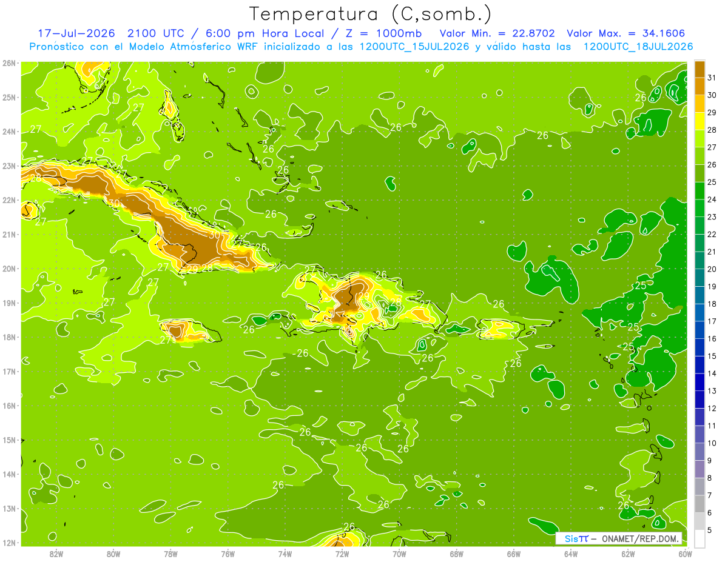Click the 21N latitude label

8,234
